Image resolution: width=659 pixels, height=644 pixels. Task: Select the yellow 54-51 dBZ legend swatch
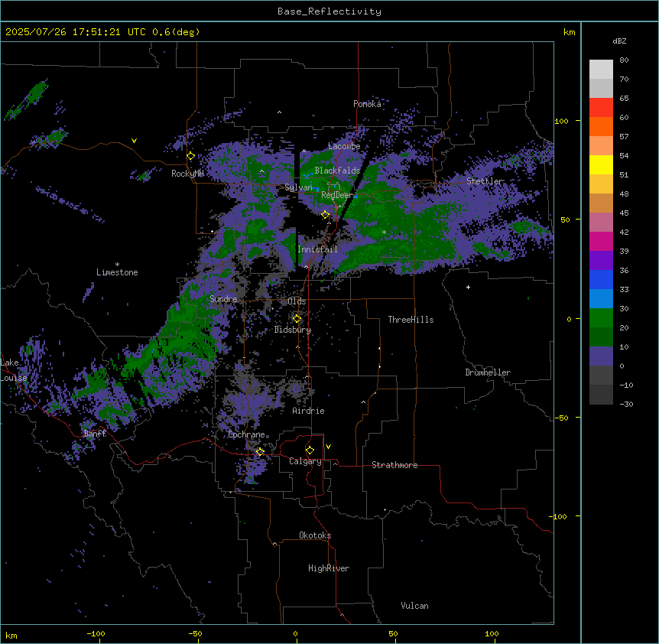pos(601,165)
